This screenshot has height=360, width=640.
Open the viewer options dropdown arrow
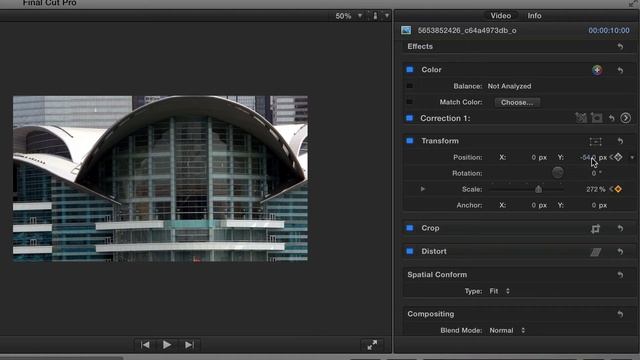click(387, 16)
